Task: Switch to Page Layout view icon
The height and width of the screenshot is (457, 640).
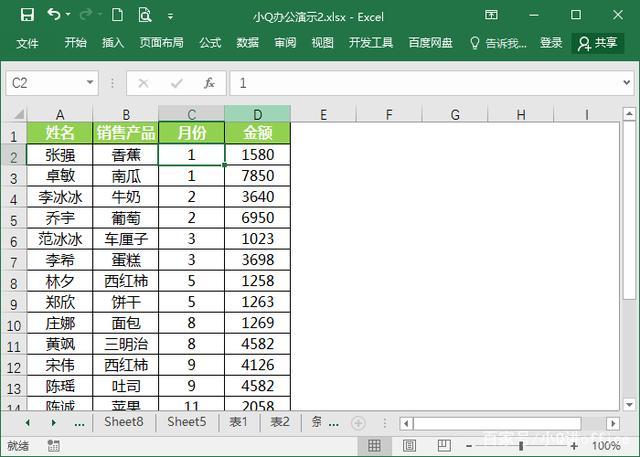Action: point(409,446)
